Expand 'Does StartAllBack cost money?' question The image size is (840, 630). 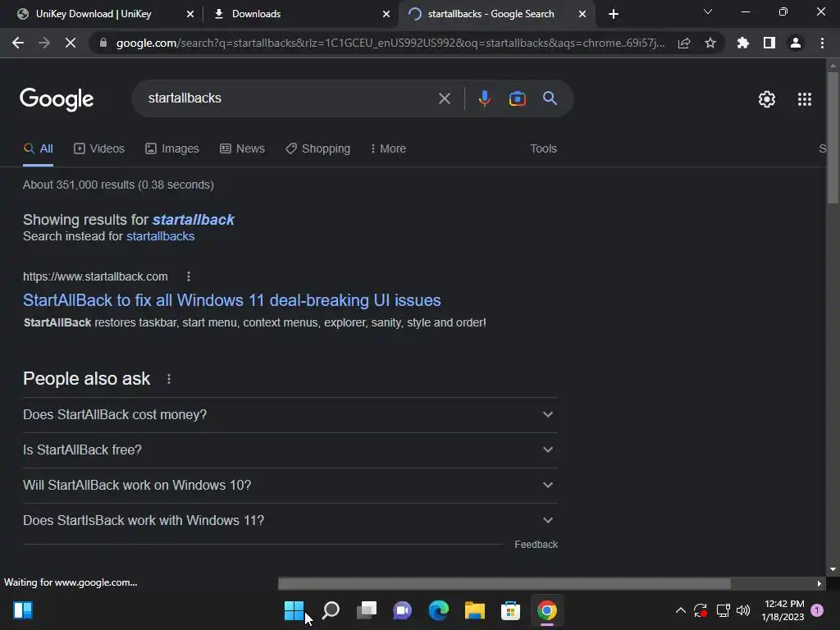(x=290, y=414)
